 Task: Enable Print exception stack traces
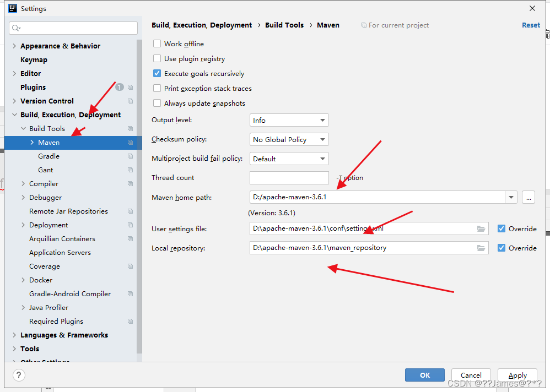(x=157, y=88)
